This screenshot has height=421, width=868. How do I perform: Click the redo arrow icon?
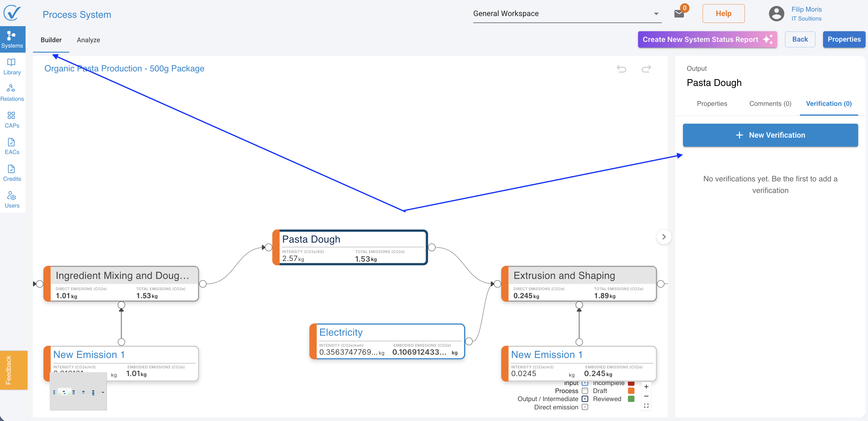tap(646, 69)
